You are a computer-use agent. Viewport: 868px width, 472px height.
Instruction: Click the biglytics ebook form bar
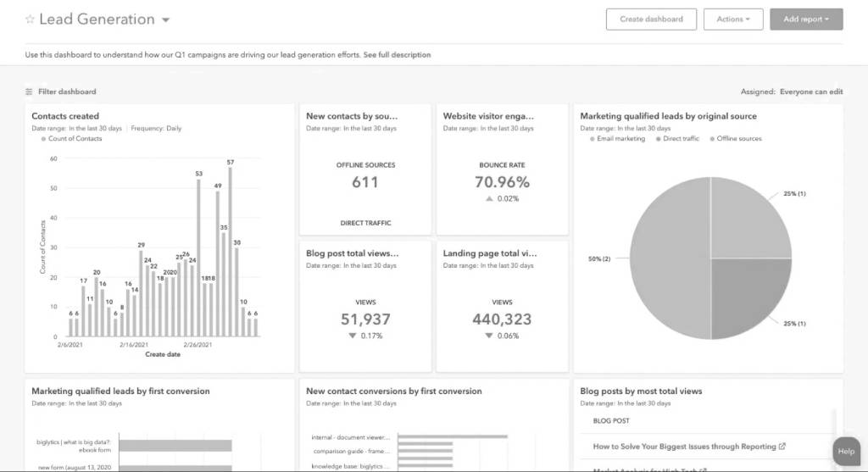point(175,446)
